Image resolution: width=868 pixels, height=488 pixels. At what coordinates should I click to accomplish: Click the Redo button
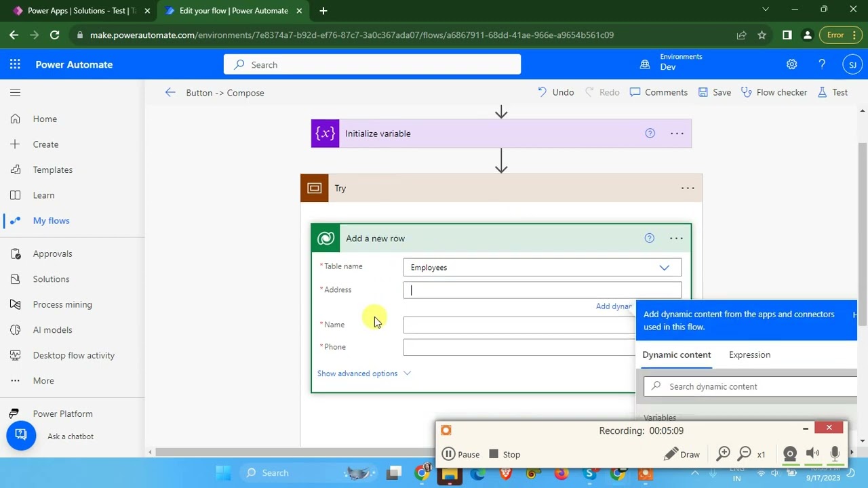click(x=602, y=92)
